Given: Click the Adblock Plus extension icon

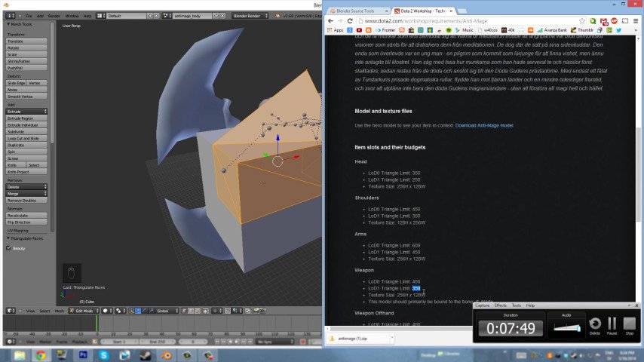Looking at the screenshot, I should pyautogui.click(x=614, y=21).
